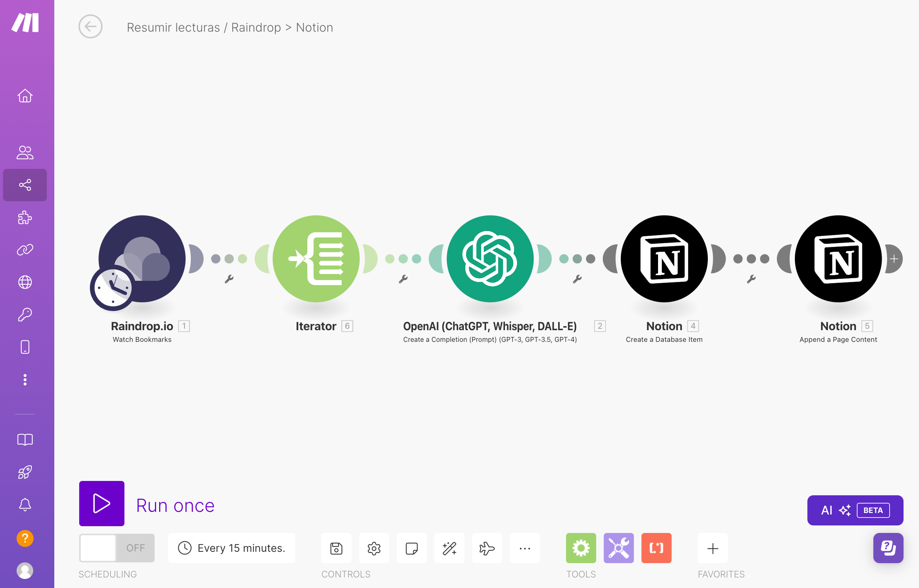The width and height of the screenshot is (919, 588).
Task: Open the Iterator module
Action: pyautogui.click(x=316, y=259)
